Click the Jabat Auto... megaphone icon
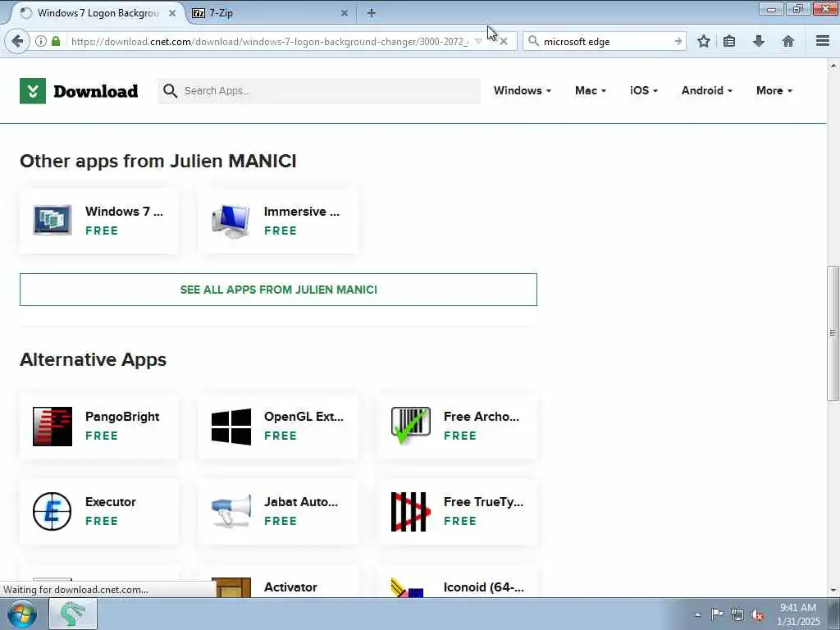 click(231, 511)
